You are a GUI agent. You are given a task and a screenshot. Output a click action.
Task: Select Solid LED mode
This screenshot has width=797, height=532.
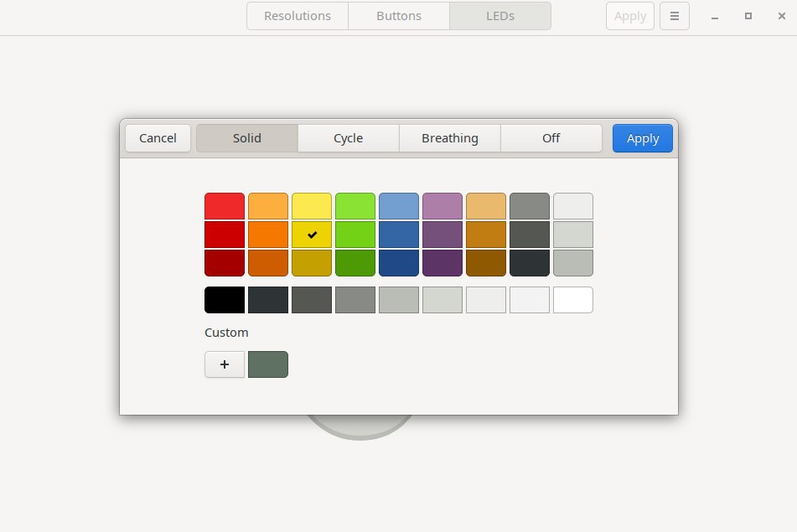[247, 138]
